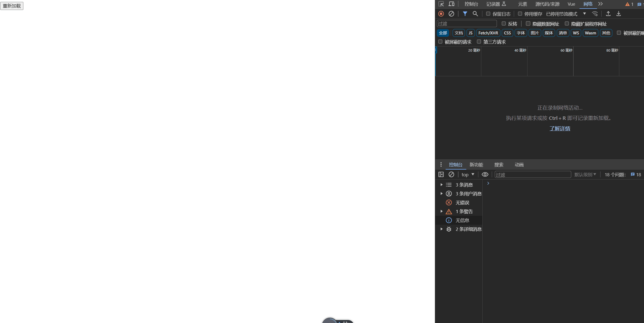Click the network filter input field
This screenshot has width=644, height=323.
[x=467, y=24]
